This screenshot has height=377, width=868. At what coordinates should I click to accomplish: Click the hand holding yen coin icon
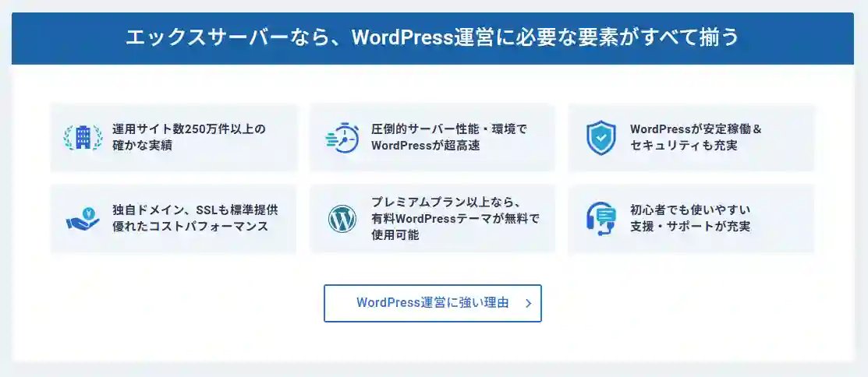click(x=83, y=218)
